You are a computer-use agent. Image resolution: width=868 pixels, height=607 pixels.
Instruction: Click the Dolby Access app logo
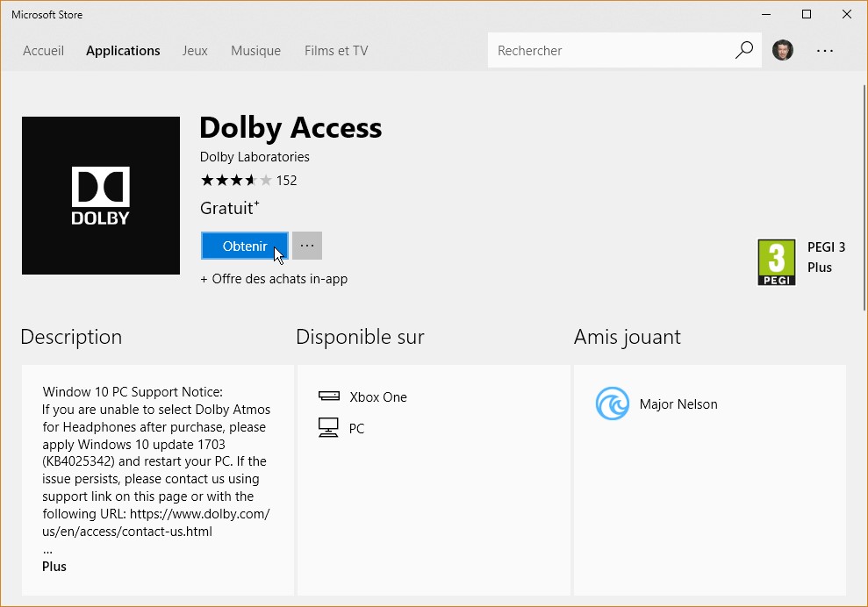click(101, 196)
